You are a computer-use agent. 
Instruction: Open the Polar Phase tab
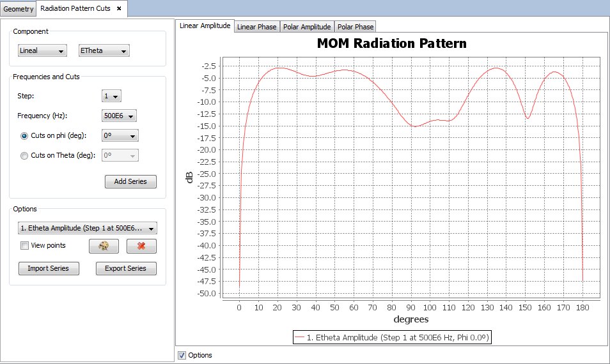356,27
